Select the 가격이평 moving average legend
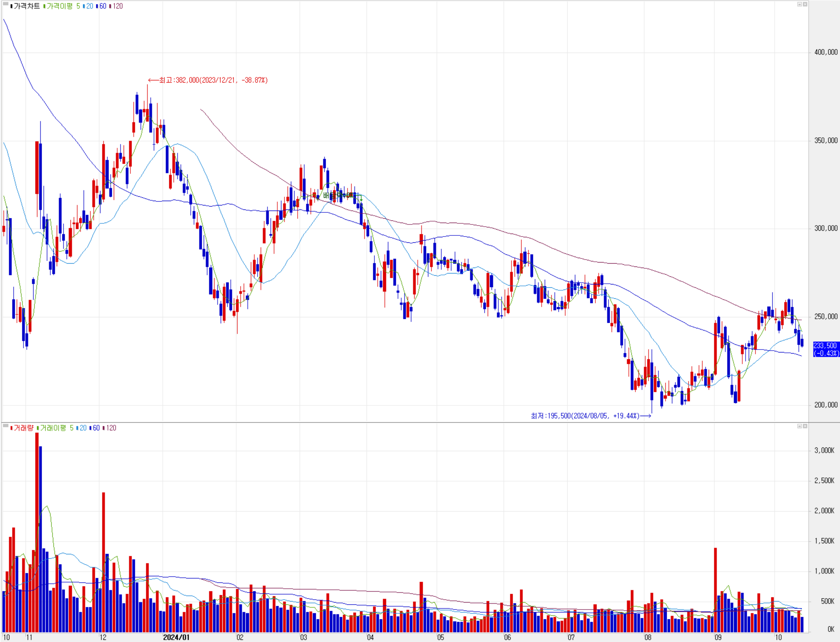840x642 pixels. click(60, 6)
